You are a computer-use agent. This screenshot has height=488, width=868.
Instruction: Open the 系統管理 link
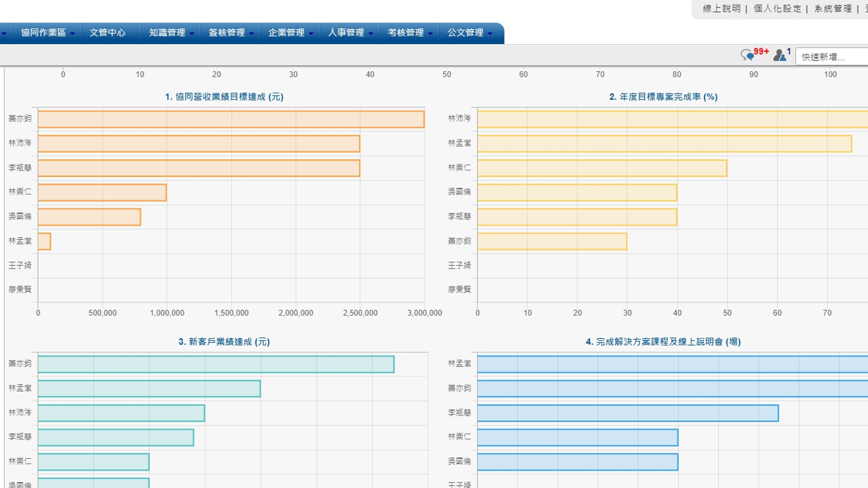pyautogui.click(x=833, y=9)
